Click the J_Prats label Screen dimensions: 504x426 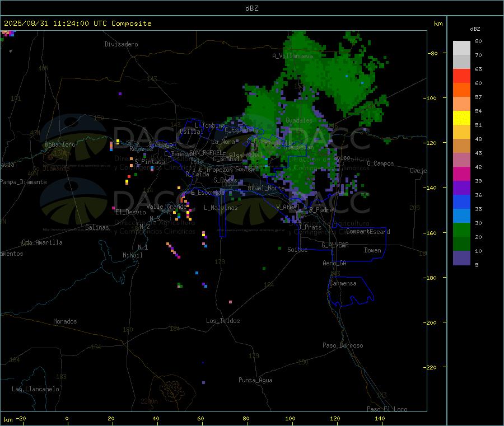[310, 227]
